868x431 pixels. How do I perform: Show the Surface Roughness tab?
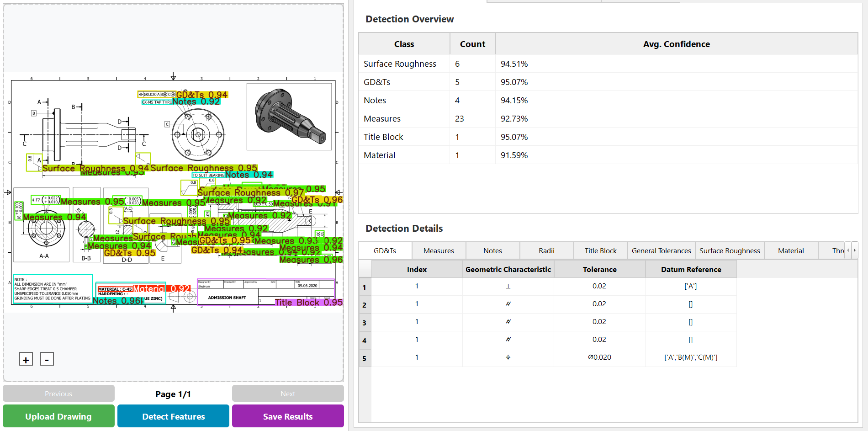tap(730, 250)
